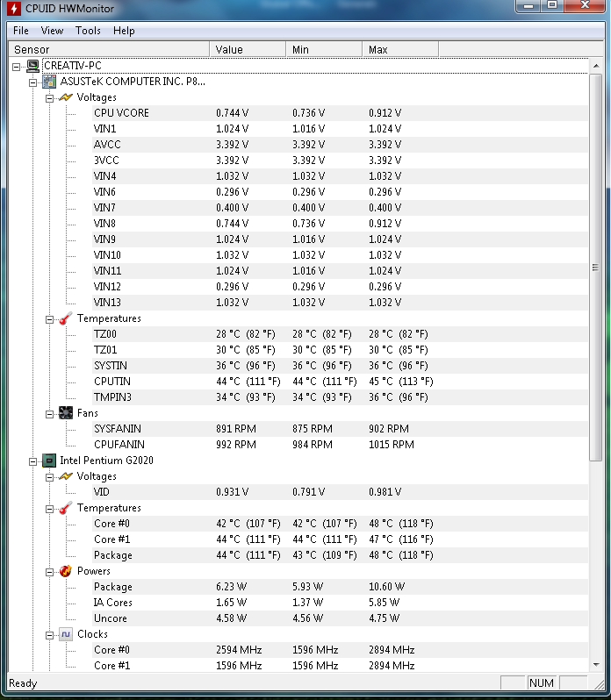Collapse the ASUSTeK COMPUTER INC. node
611x700 pixels.
[x=33, y=82]
